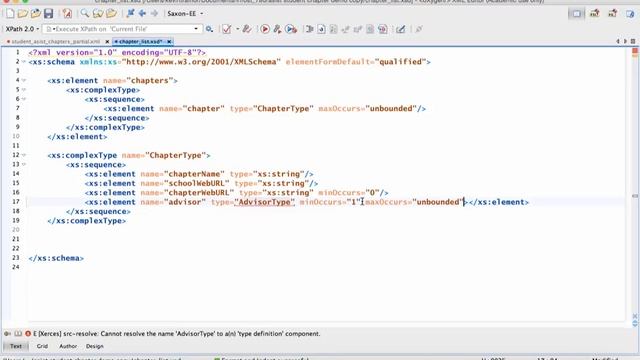Collapse the xs:schema fold on line 2
This screenshot has height=360, width=640.
pos(24,62)
